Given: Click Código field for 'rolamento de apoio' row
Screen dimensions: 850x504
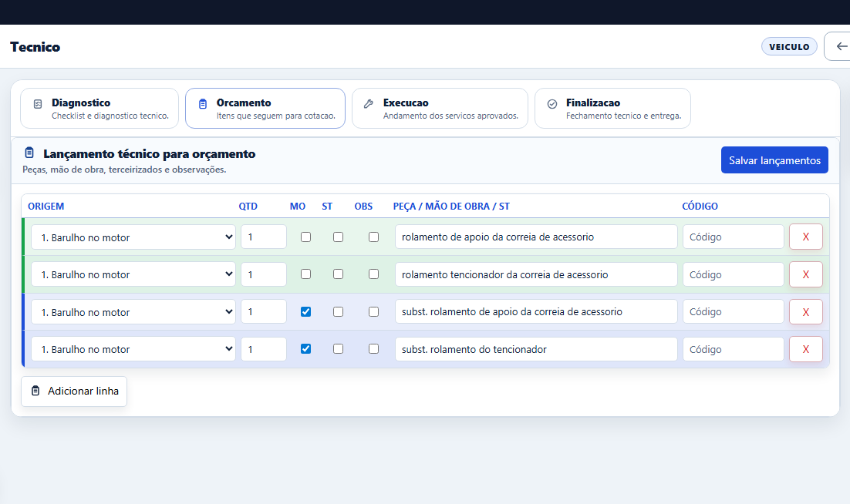Looking at the screenshot, I should pyautogui.click(x=734, y=237).
